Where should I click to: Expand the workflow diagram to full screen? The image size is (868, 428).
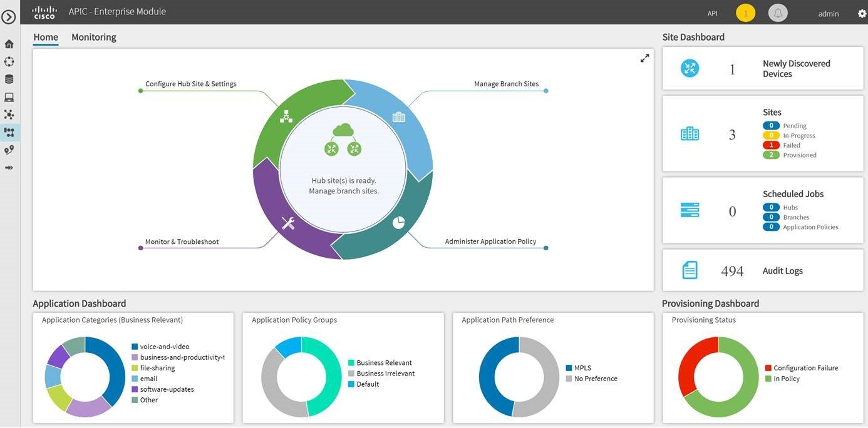pos(644,57)
